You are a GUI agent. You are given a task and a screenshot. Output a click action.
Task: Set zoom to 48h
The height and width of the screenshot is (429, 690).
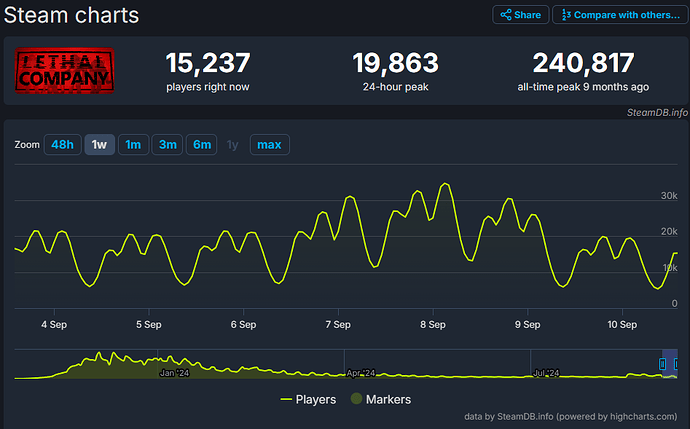click(62, 144)
